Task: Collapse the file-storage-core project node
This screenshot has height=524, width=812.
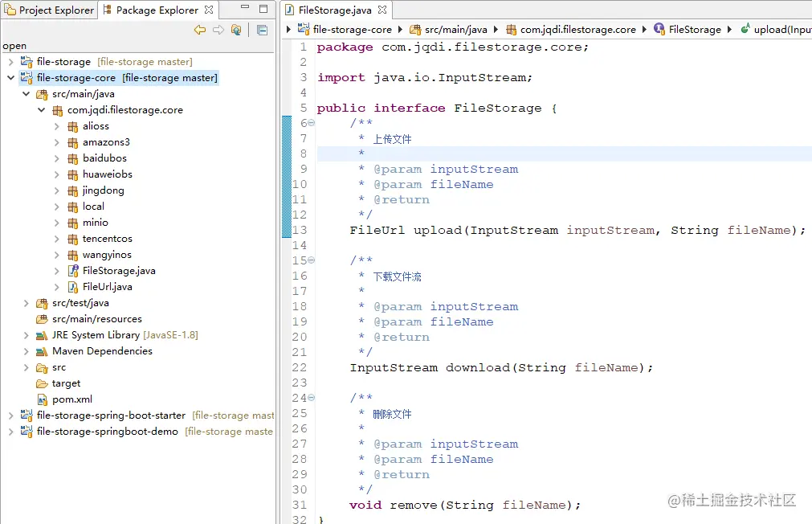Action: [11, 78]
